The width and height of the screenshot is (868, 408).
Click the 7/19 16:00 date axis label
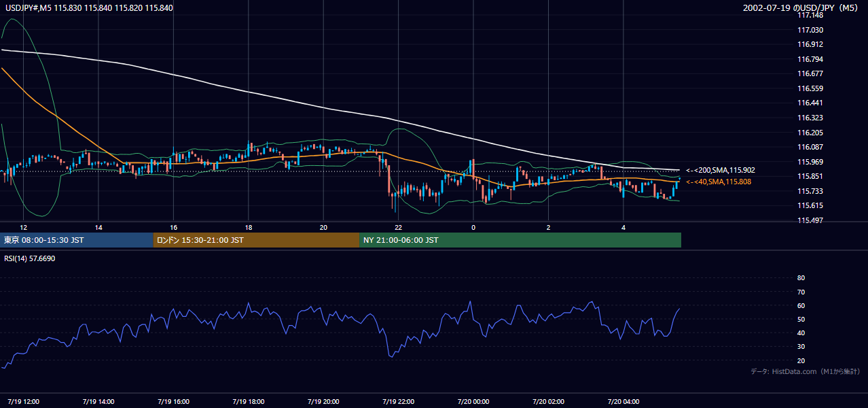click(x=173, y=401)
